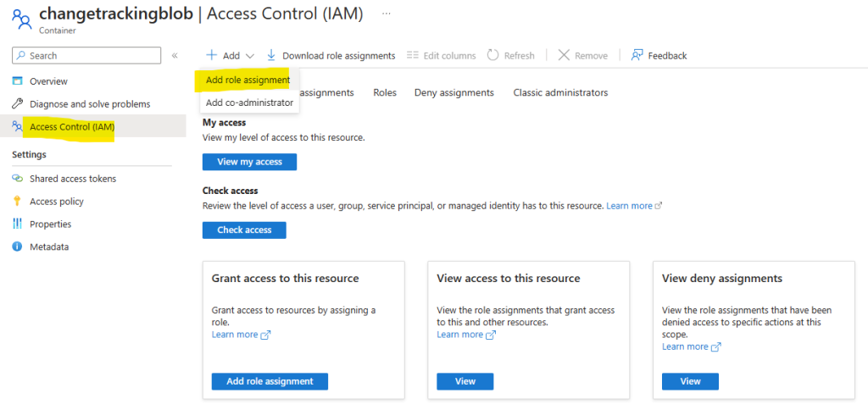
Task: Expand the Add dropdown chevron
Action: tap(250, 56)
